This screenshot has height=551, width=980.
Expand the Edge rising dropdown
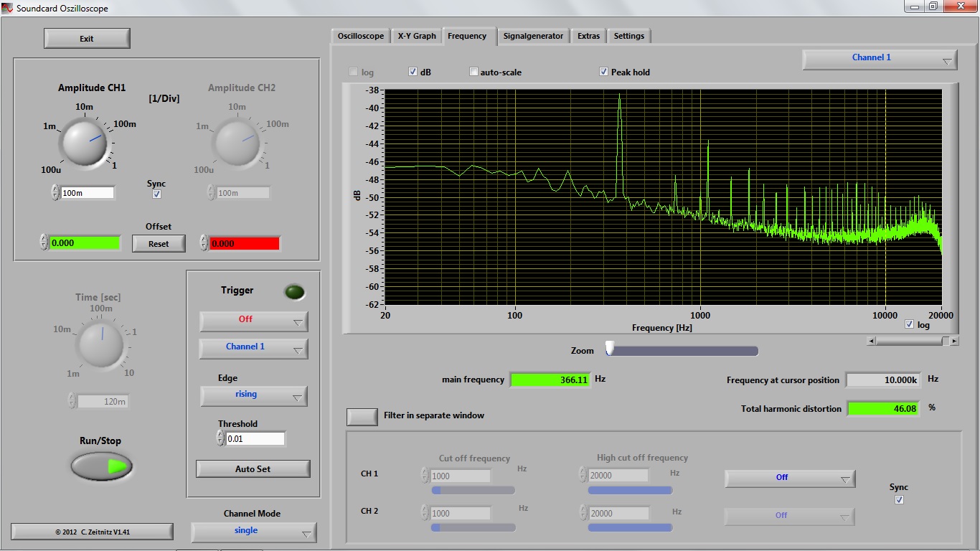tap(253, 395)
